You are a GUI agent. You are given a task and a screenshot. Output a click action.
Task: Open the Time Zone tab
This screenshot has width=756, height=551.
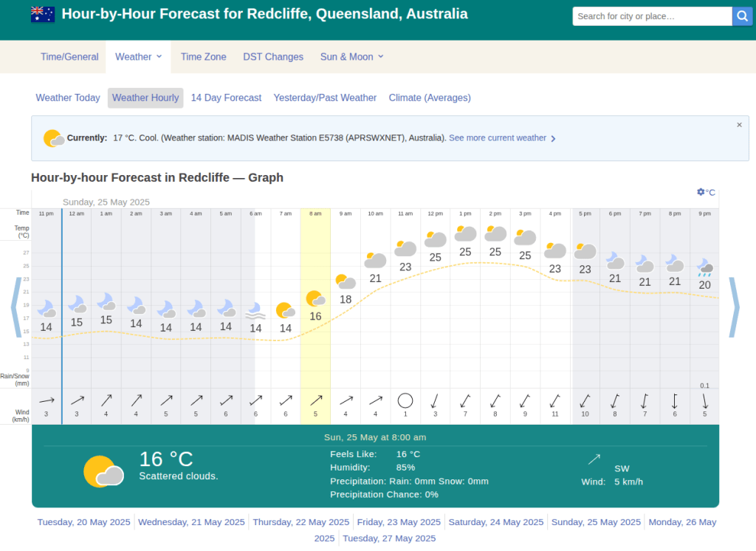pos(203,57)
